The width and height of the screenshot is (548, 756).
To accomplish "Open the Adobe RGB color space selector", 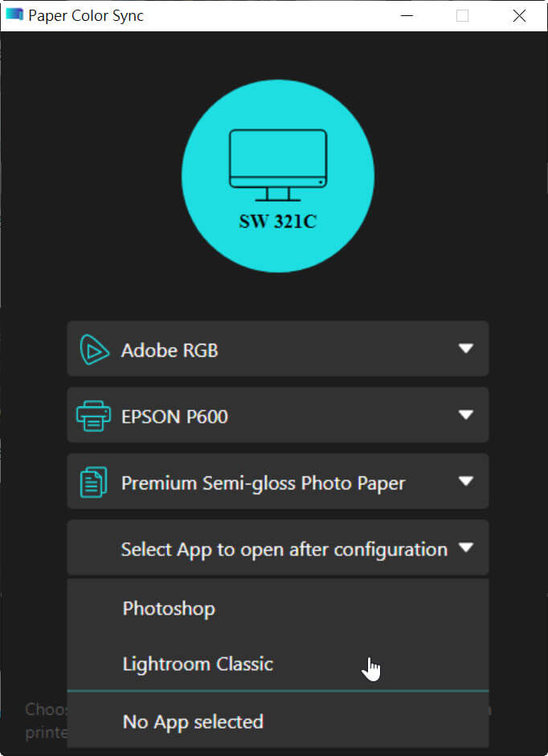I will pos(278,349).
